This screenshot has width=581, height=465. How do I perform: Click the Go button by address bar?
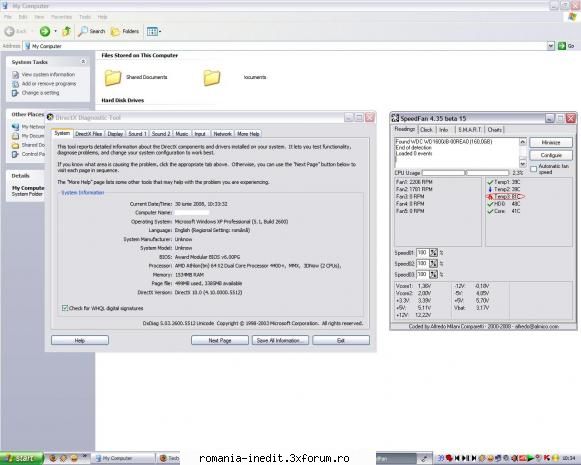[x=566, y=46]
